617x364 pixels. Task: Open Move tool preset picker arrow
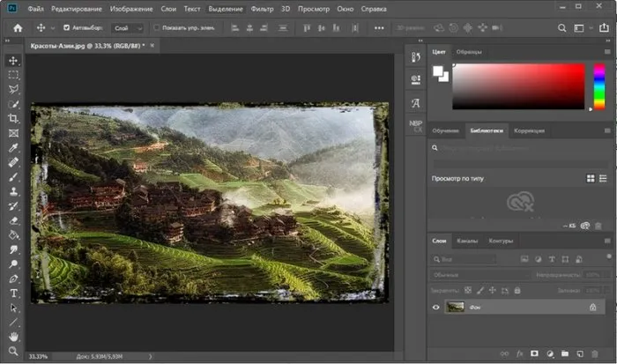(53, 28)
